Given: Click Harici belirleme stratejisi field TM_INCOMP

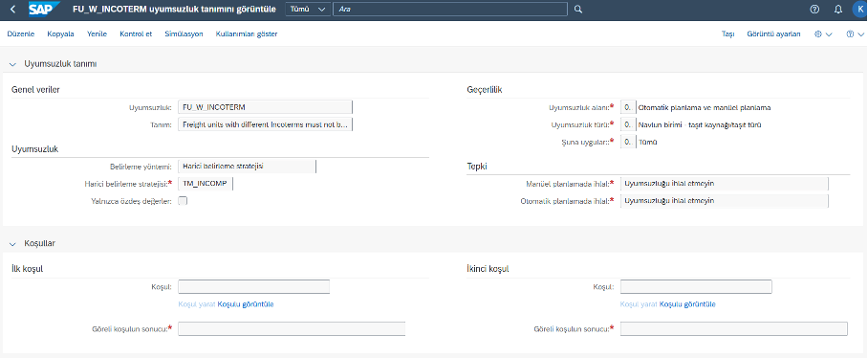Looking at the screenshot, I should click(206, 184).
